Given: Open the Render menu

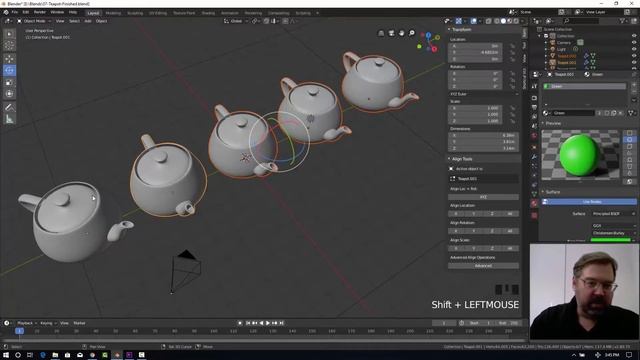Looking at the screenshot, I should pyautogui.click(x=40, y=12).
